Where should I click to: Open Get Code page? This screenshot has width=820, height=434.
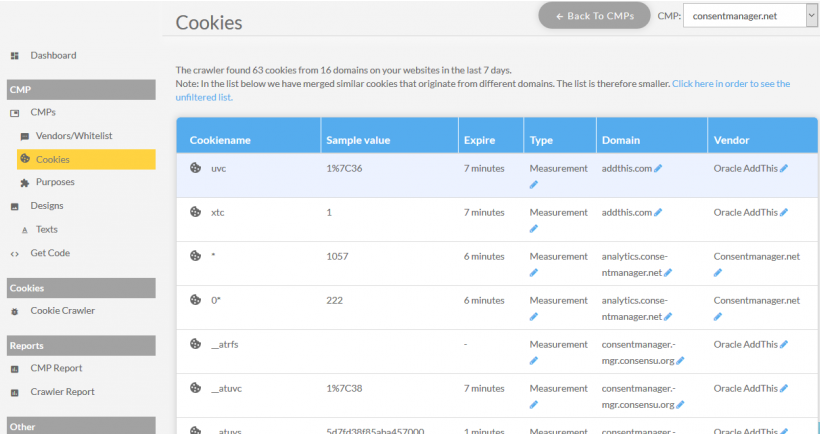[50, 253]
